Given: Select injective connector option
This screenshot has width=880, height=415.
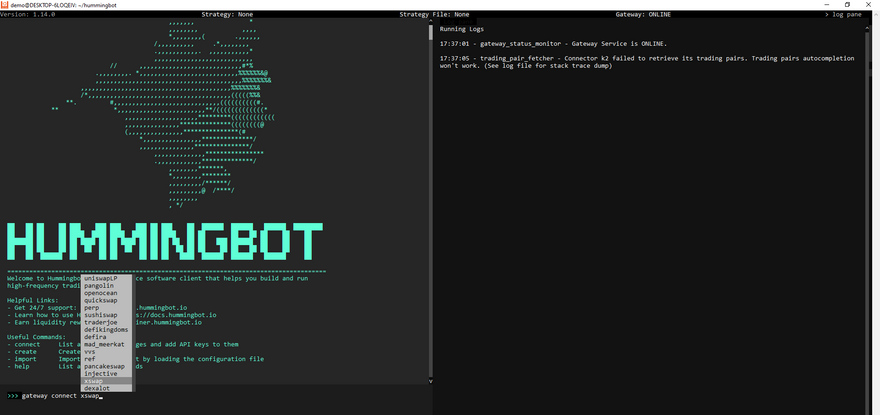Looking at the screenshot, I should click(x=101, y=373).
